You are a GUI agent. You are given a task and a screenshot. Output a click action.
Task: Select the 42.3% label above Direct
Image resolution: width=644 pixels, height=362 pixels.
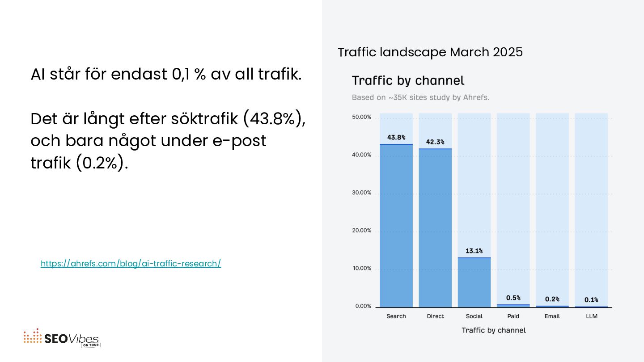point(435,142)
